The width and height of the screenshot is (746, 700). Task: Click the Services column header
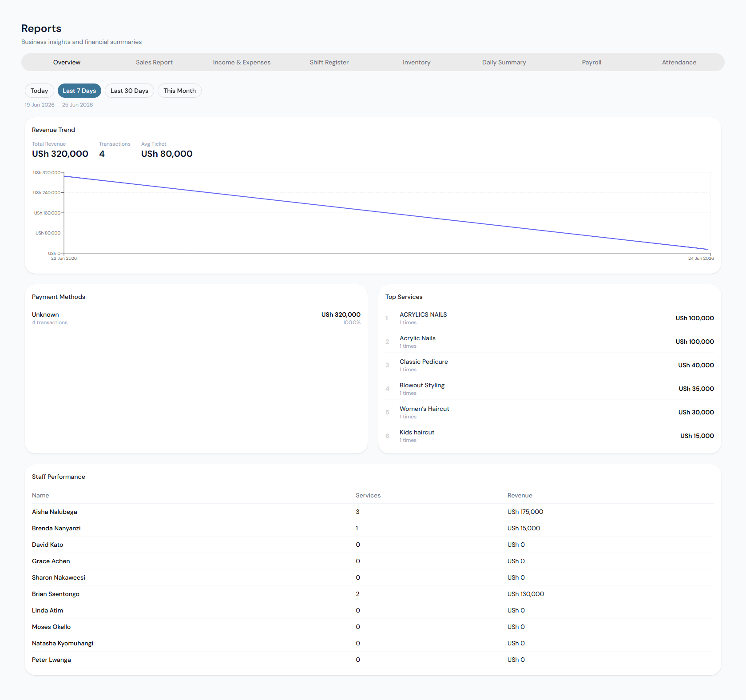point(368,495)
